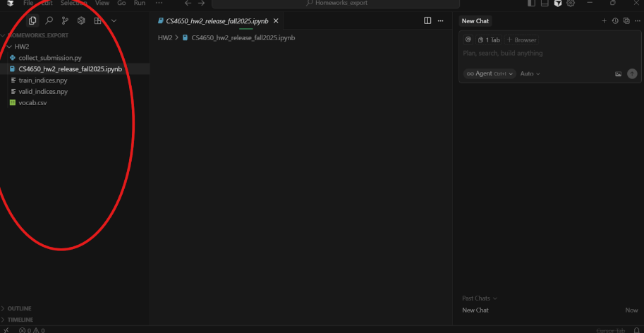Screen dimensions: 644x333
Task: Split the editor to the right
Action: point(427,20)
